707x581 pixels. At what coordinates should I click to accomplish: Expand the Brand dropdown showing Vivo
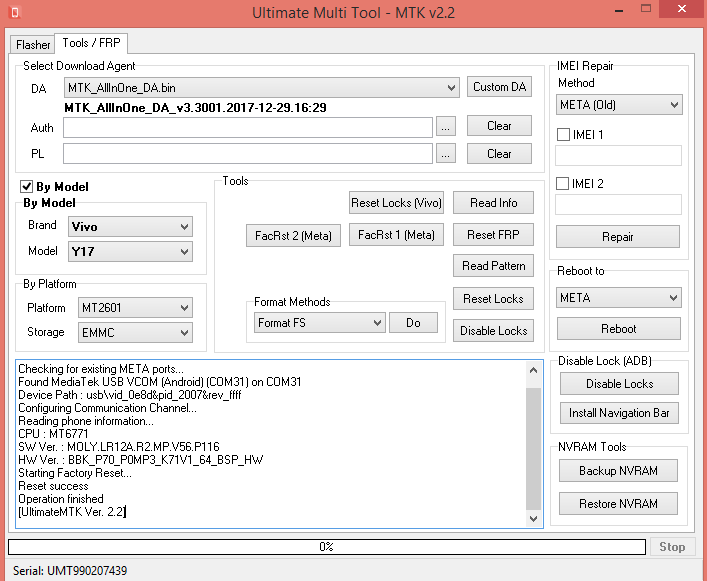click(x=129, y=227)
